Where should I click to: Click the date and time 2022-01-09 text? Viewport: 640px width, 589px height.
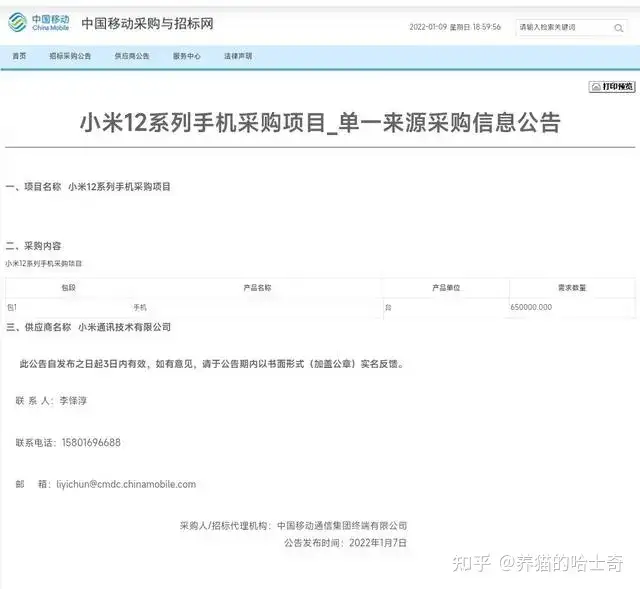click(455, 27)
